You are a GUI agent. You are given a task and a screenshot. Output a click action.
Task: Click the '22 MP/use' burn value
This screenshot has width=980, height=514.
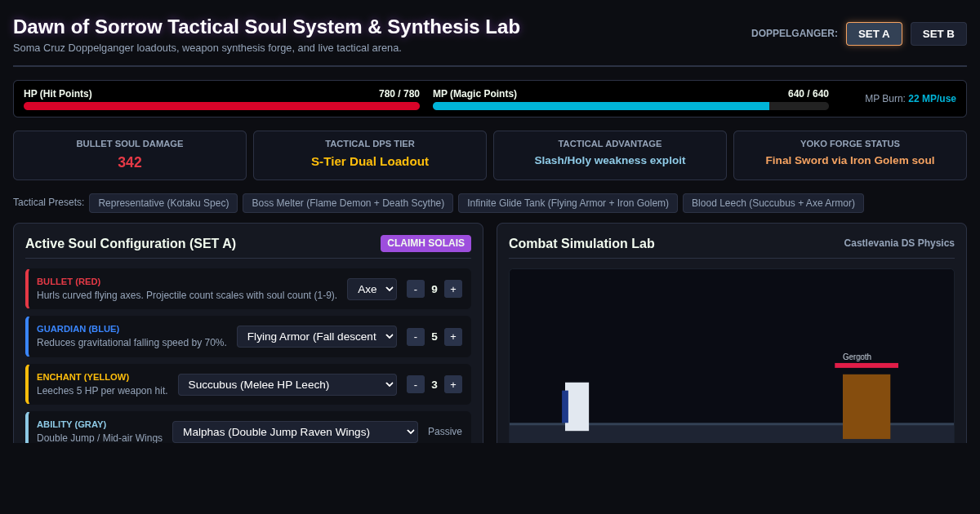coord(932,99)
